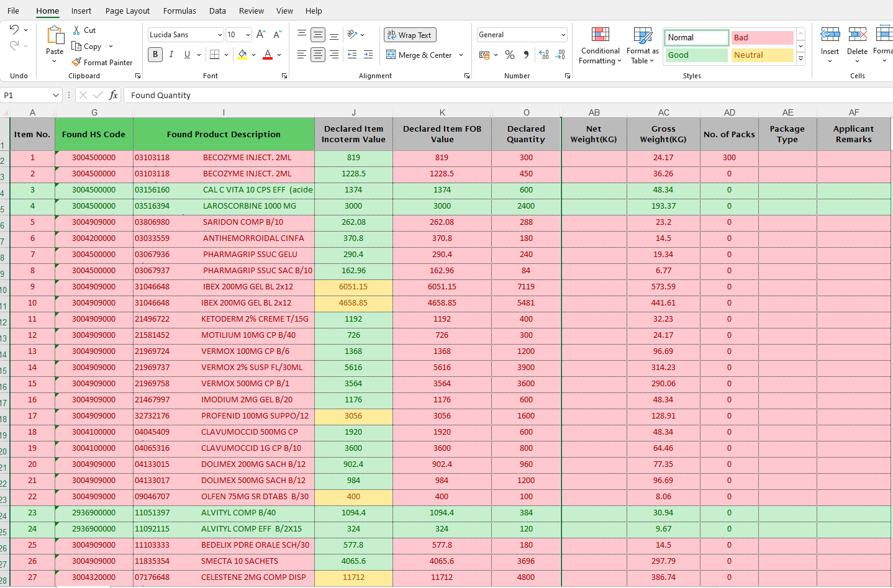The height and width of the screenshot is (588, 893).
Task: Toggle Underline formatting
Action: coord(187,55)
